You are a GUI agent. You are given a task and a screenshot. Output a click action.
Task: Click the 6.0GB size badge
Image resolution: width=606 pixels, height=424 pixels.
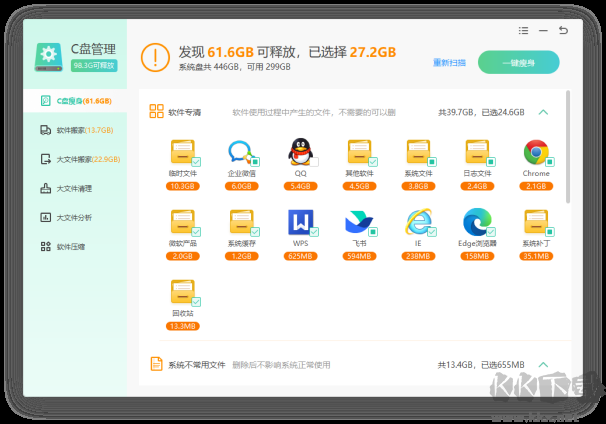click(241, 186)
